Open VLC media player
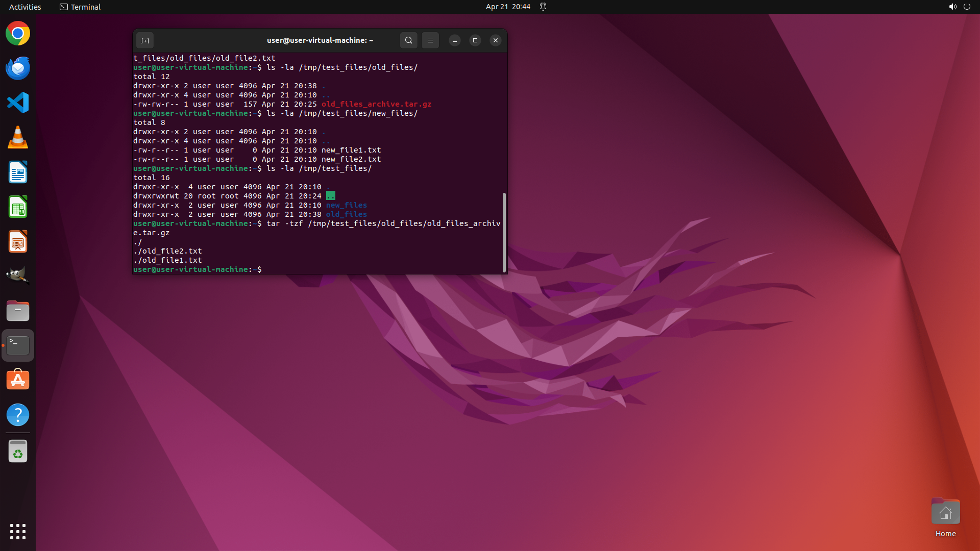The height and width of the screenshot is (551, 980). pos(18,137)
